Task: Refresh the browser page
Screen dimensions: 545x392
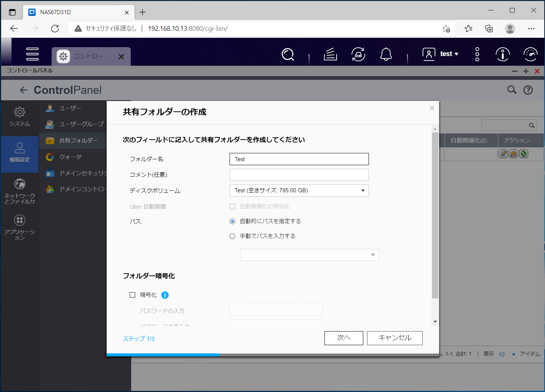Action: coord(55,29)
